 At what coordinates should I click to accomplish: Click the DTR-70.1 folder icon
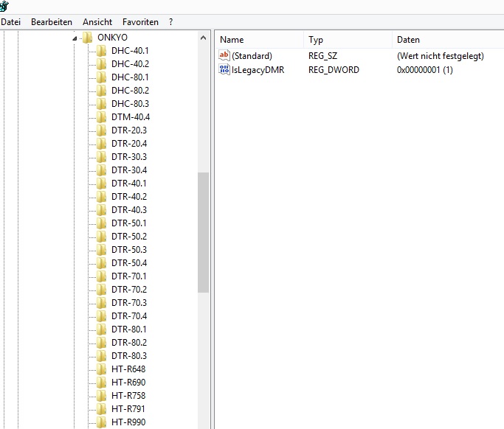pyautogui.click(x=101, y=276)
